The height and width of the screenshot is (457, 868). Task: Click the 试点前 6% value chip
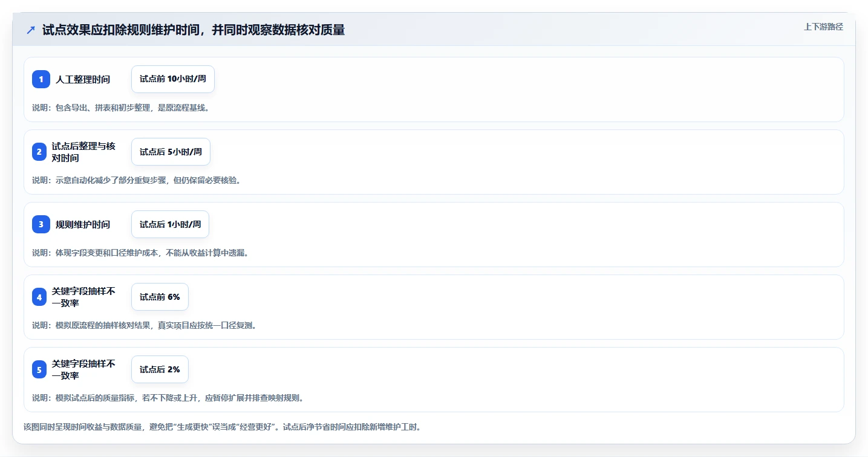click(x=160, y=297)
